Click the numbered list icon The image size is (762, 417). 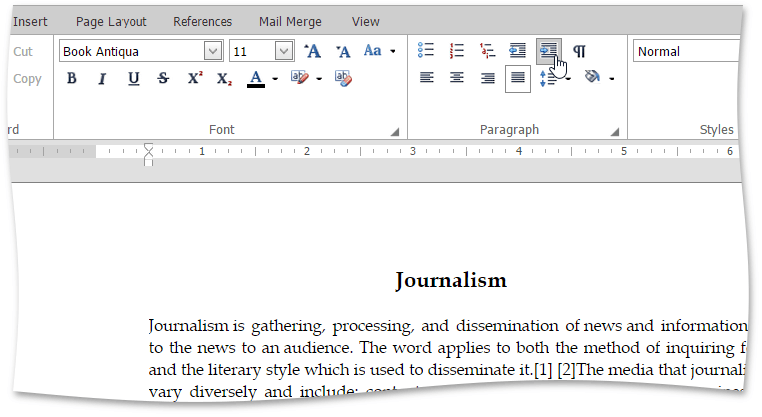point(457,51)
